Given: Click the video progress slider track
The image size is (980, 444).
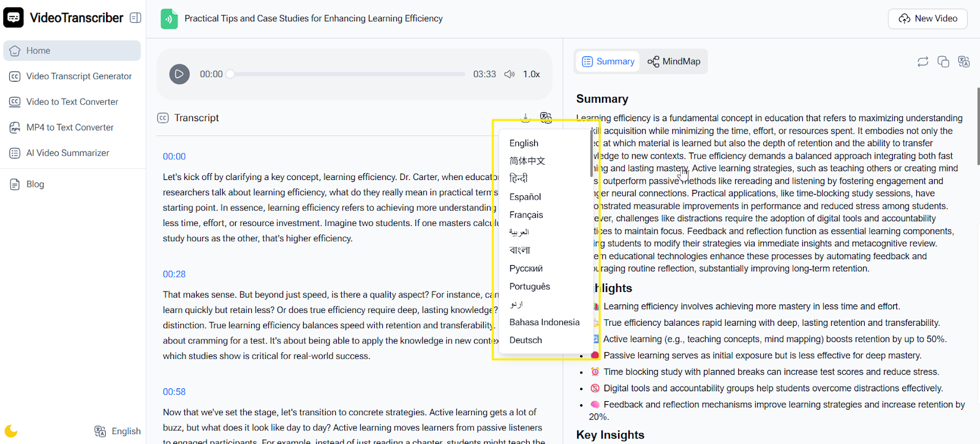Looking at the screenshot, I should (x=349, y=74).
